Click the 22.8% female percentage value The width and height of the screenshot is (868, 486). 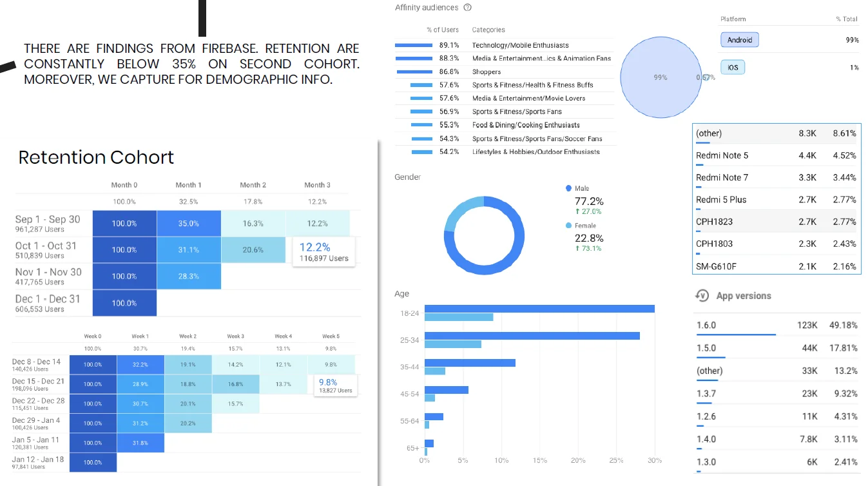(589, 238)
